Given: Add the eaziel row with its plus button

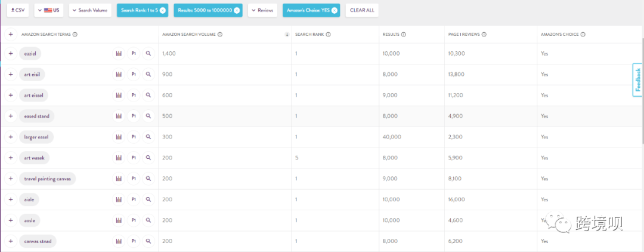Looking at the screenshot, I should tap(11, 53).
